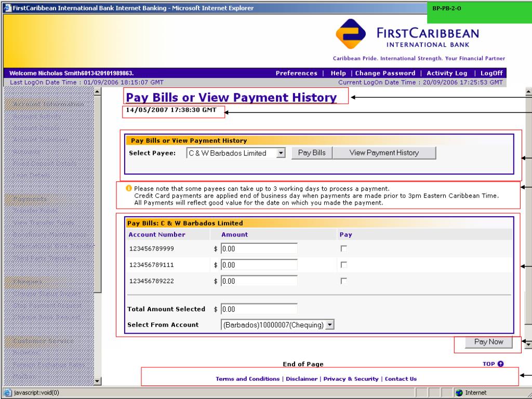This screenshot has width=532, height=399.
Task: Open the Contact Us link
Action: tap(401, 379)
